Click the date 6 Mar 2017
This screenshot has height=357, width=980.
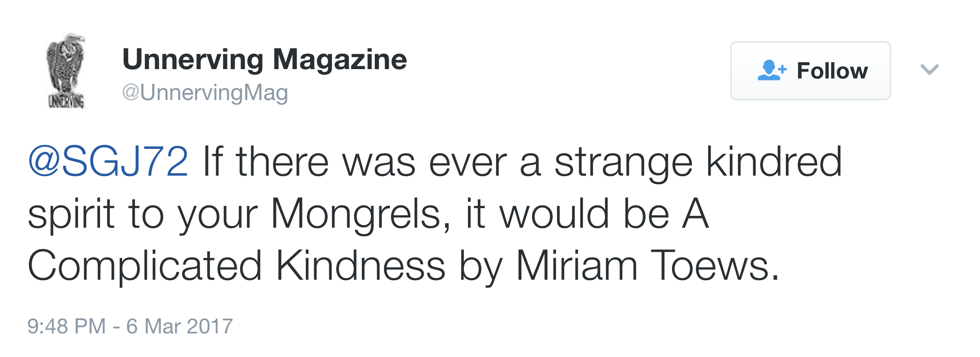tap(179, 326)
